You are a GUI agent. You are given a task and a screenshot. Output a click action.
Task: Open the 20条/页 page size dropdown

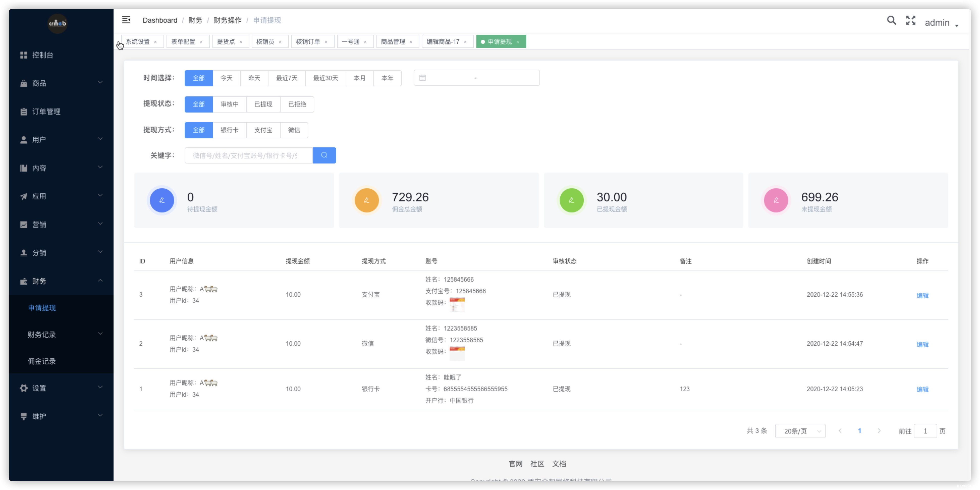click(x=800, y=431)
